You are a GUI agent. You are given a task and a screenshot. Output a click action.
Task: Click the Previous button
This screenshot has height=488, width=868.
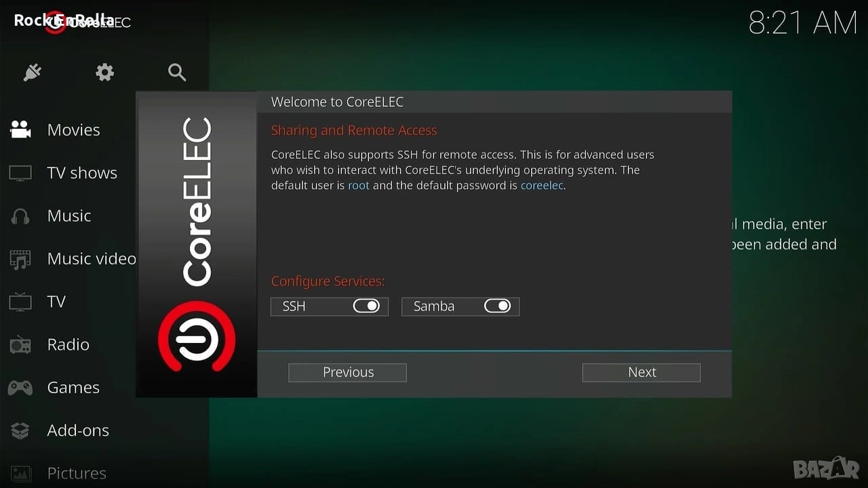[x=347, y=372]
